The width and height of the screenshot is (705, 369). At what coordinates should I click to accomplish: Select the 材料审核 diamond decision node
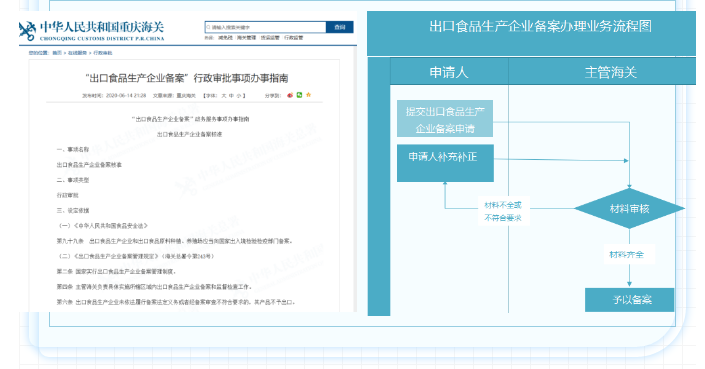point(629,209)
